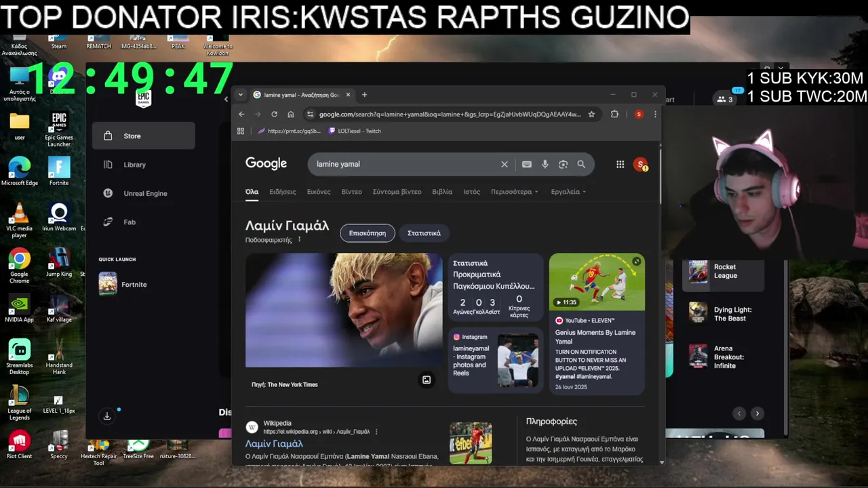Open Chrome tab search dropdown
The image size is (868, 488).
(240, 95)
